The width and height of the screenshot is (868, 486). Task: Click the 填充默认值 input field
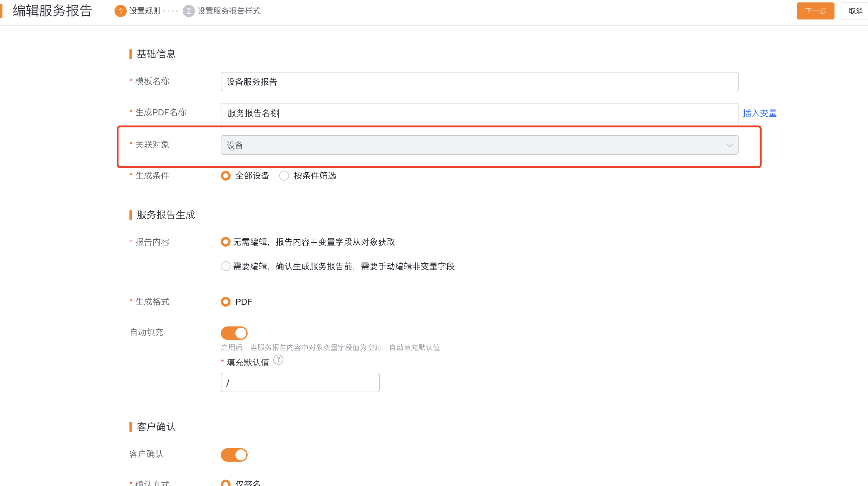click(x=300, y=382)
